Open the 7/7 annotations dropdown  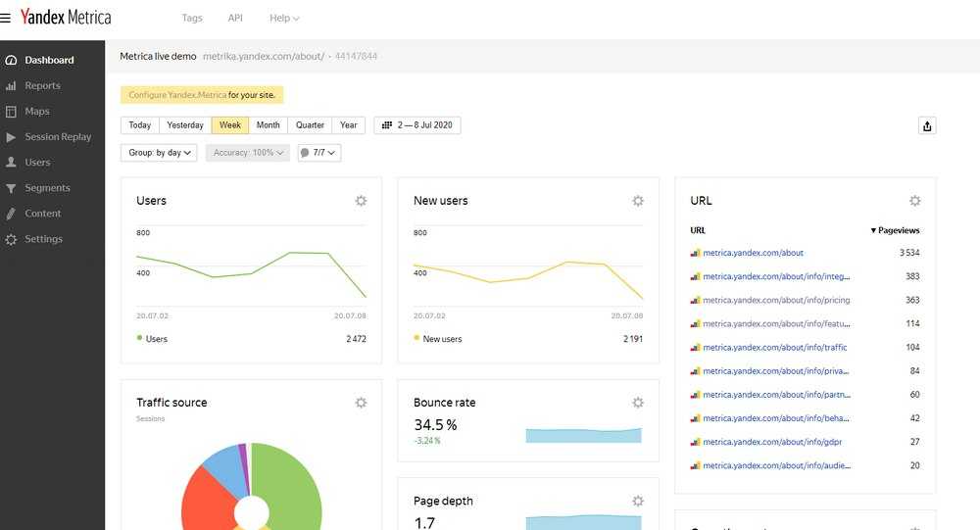pos(319,153)
